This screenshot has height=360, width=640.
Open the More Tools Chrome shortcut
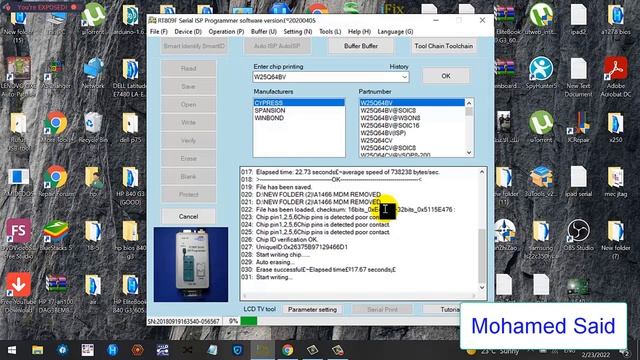pyautogui.click(x=56, y=127)
